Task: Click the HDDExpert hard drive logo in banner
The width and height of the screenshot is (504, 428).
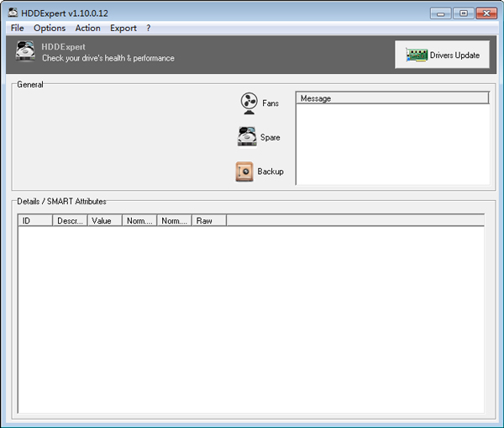Action: 25,50
